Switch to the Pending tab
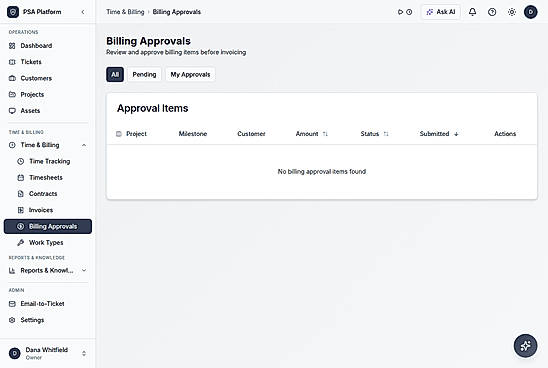 point(144,74)
